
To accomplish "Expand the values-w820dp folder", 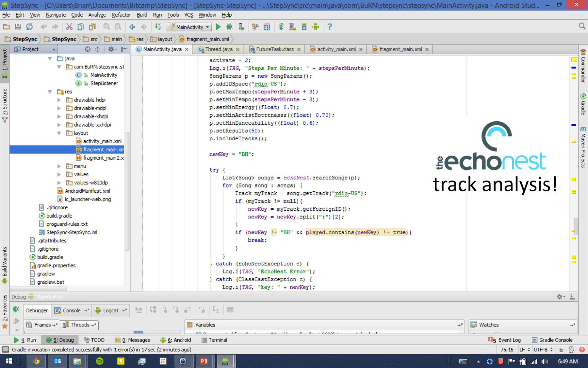I will pyautogui.click(x=59, y=183).
